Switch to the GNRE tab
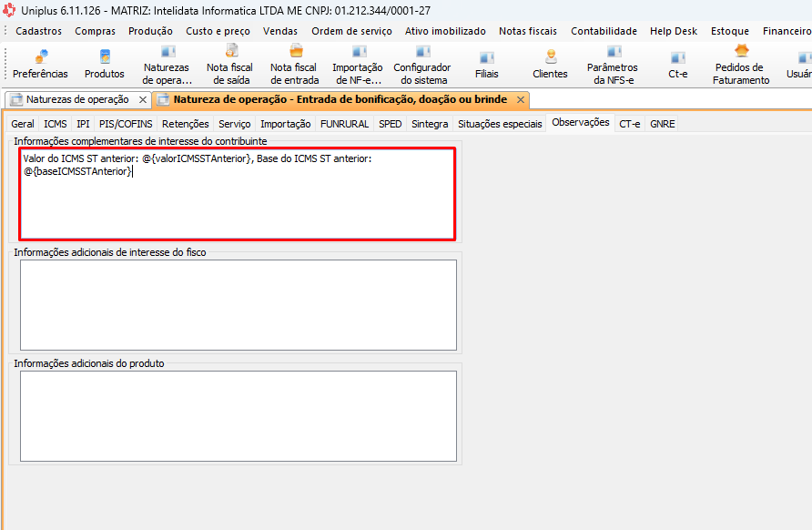 pos(663,124)
